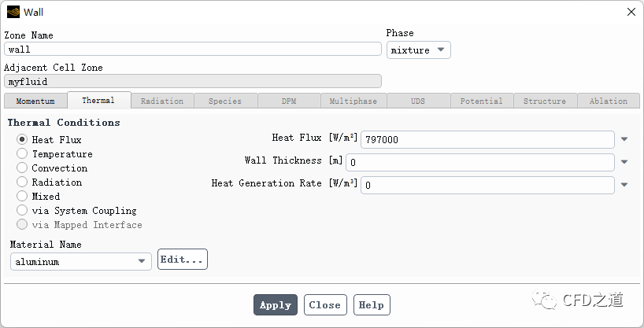Open the UDS tab
Image resolution: width=644 pixels, height=328 pixels.
[418, 101]
